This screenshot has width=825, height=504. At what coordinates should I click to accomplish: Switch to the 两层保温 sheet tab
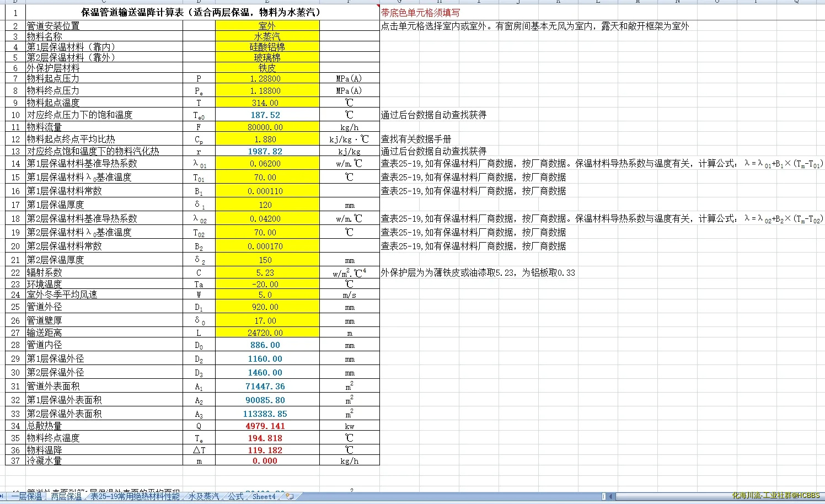pos(66,496)
